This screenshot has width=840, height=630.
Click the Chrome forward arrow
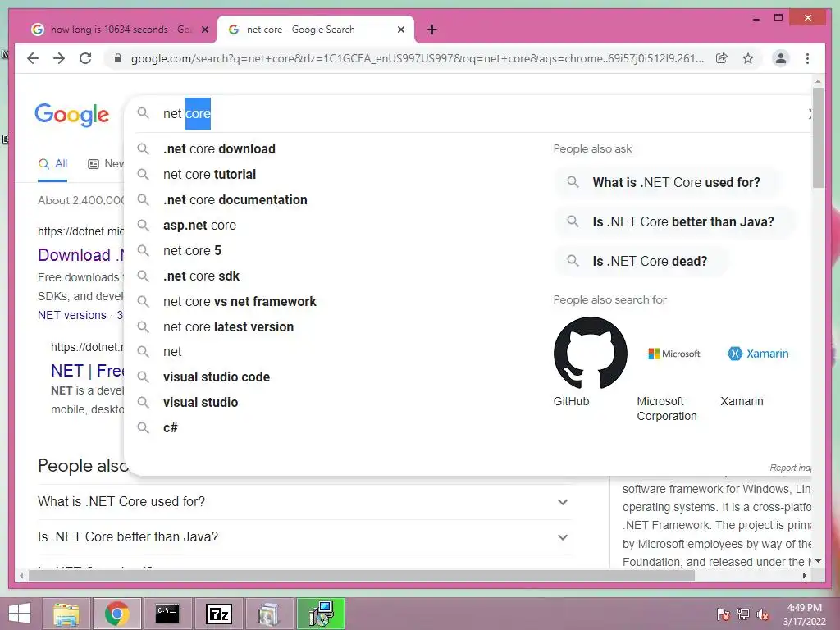click(59, 58)
